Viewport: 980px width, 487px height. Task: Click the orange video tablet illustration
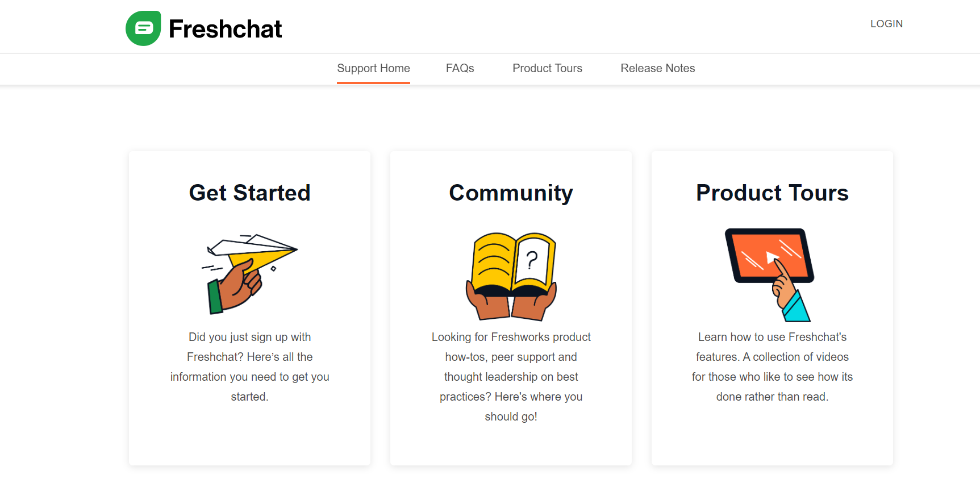click(x=769, y=255)
